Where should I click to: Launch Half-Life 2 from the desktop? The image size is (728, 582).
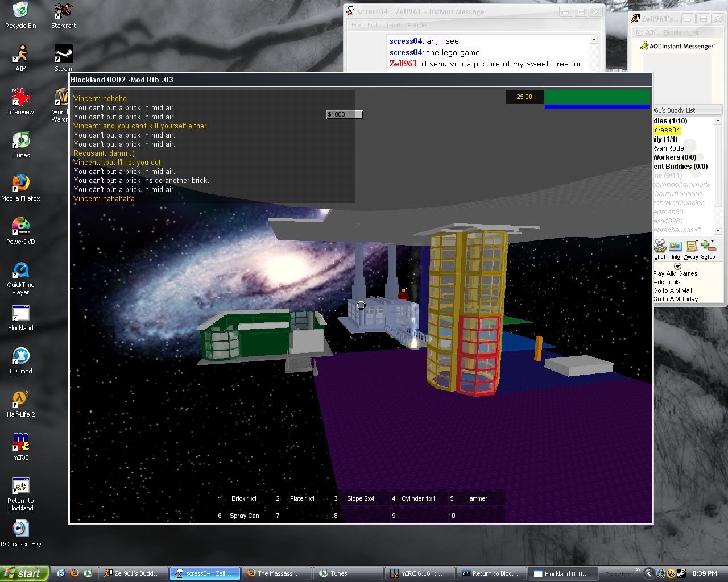(x=20, y=404)
